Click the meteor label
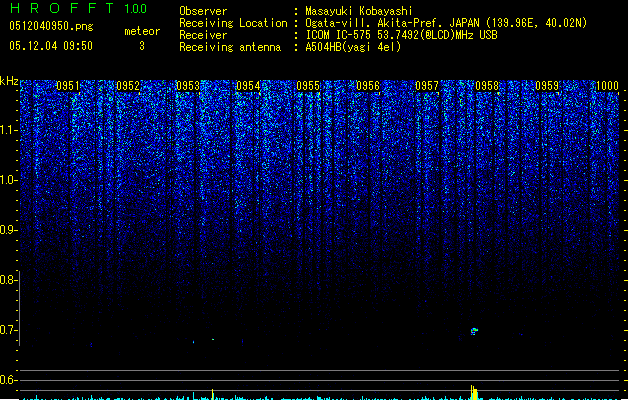Image resolution: width=629 pixels, height=400 pixels. click(x=142, y=31)
